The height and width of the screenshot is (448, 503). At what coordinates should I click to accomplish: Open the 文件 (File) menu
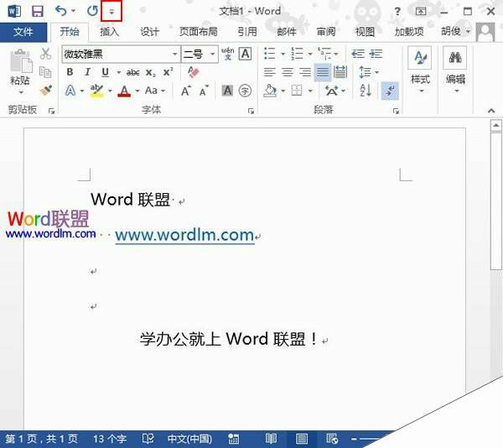pyautogui.click(x=23, y=32)
